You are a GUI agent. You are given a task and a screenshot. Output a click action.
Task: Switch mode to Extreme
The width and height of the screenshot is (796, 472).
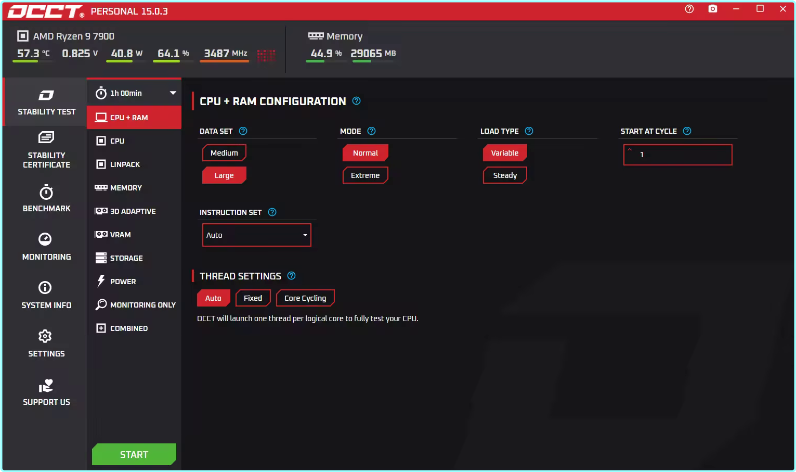point(365,175)
